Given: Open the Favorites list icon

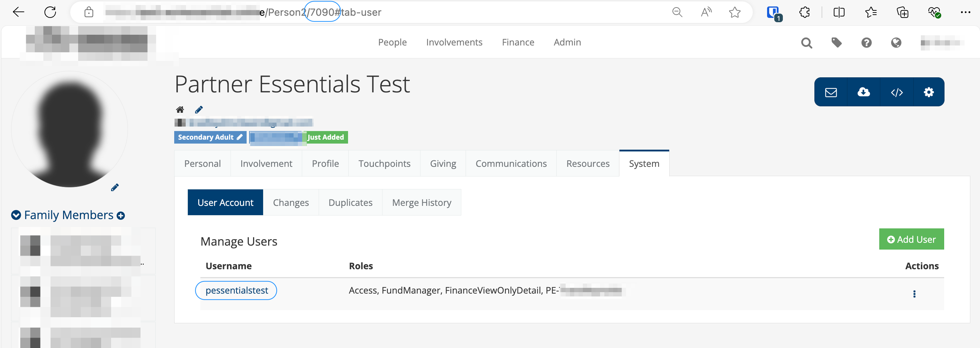Looking at the screenshot, I should pyautogui.click(x=871, y=12).
